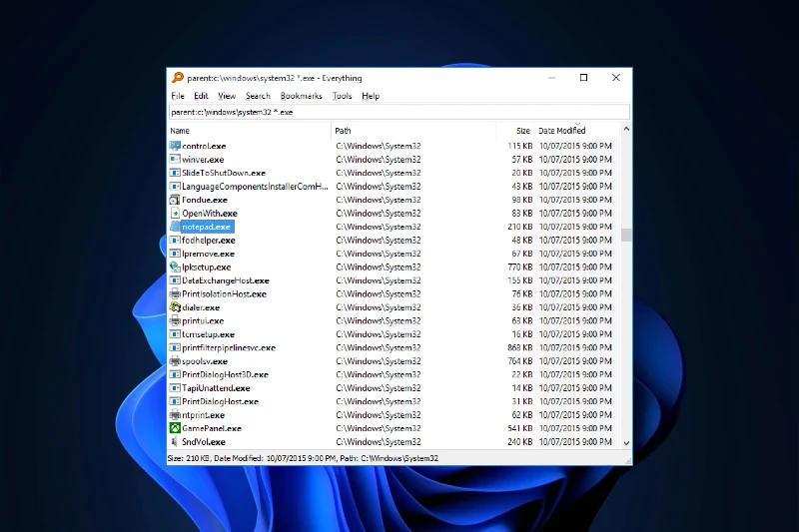This screenshot has width=799, height=532.
Task: Open the Edit menu
Action: coord(201,96)
